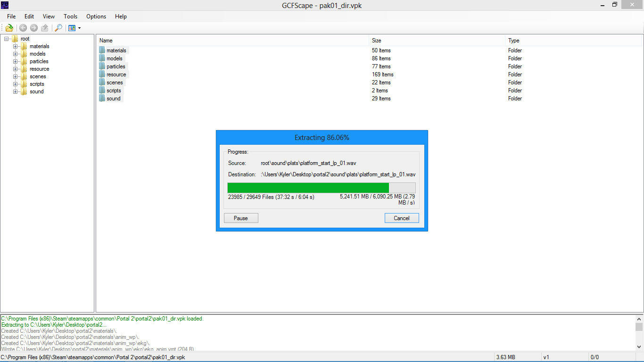Select the materials label in the tree
This screenshot has height=362, width=644.
pyautogui.click(x=40, y=46)
